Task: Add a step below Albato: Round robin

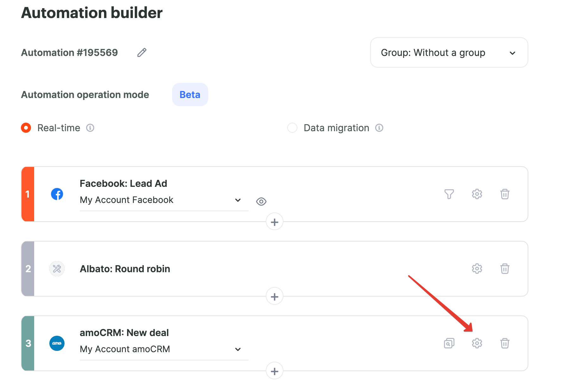Action: [275, 296]
